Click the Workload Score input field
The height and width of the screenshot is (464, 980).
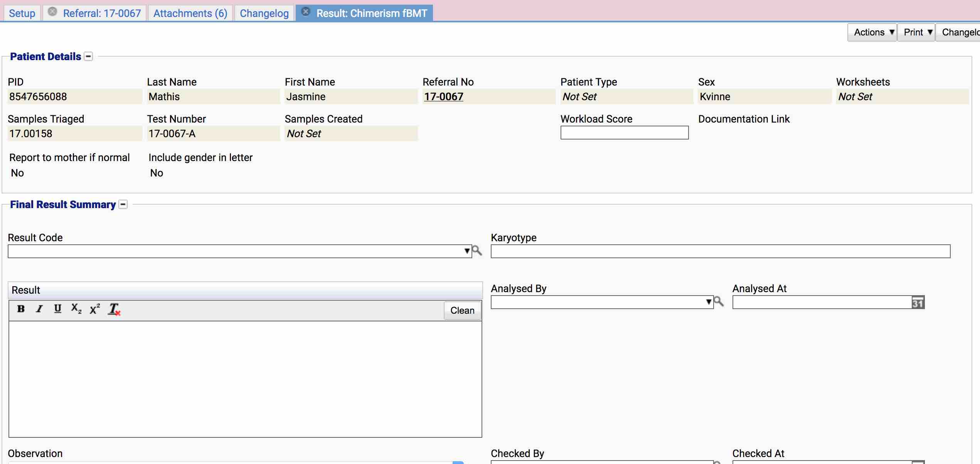pos(625,133)
